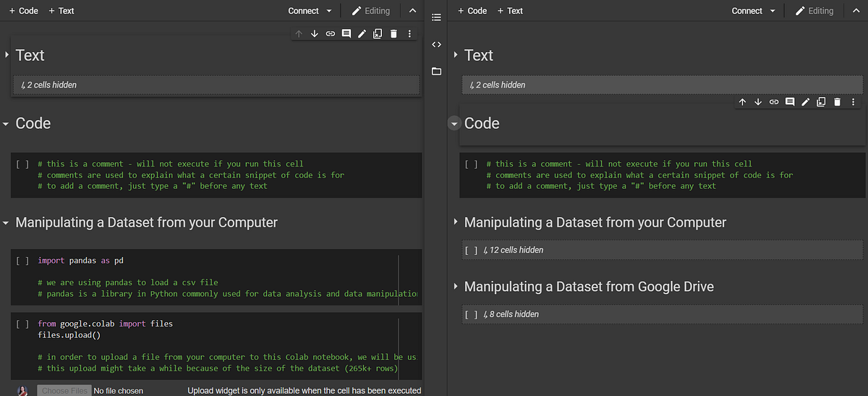Click the 12 cells hidden bar
Screen dimensions: 868x396
(661, 250)
